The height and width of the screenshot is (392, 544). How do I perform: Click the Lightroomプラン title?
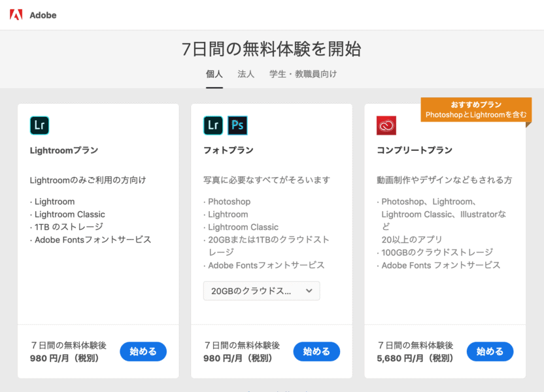tap(64, 150)
